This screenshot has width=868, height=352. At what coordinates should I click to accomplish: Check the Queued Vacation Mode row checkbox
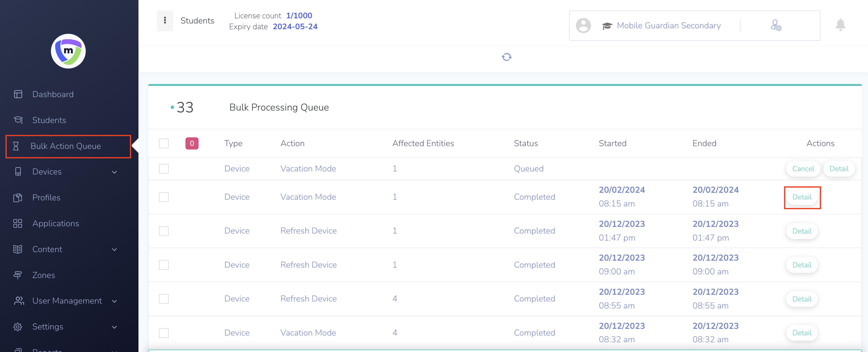(164, 169)
